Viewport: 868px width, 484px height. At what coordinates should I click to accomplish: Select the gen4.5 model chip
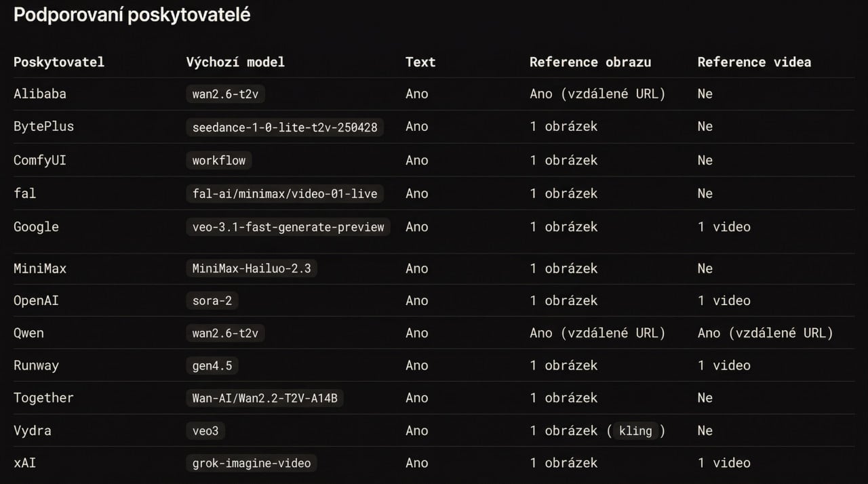(x=212, y=365)
